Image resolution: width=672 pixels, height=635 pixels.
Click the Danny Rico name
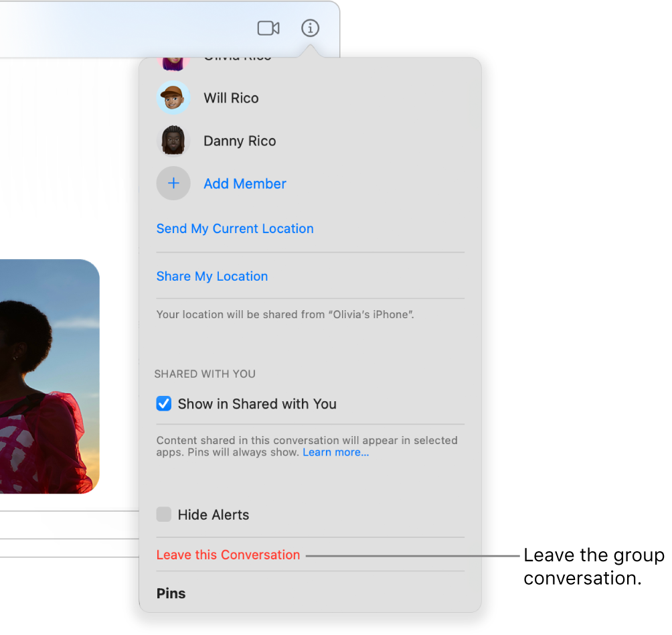[x=240, y=141]
